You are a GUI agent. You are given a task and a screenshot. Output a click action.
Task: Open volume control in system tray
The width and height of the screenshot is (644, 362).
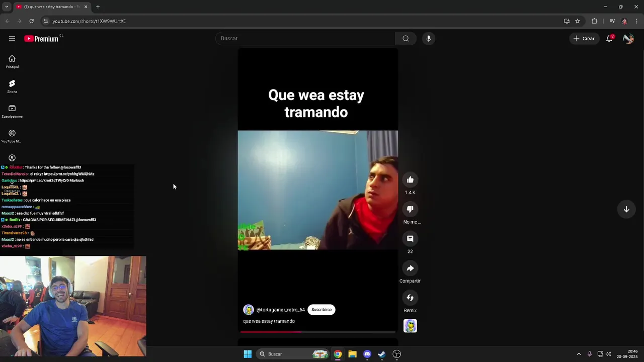pos(609,354)
